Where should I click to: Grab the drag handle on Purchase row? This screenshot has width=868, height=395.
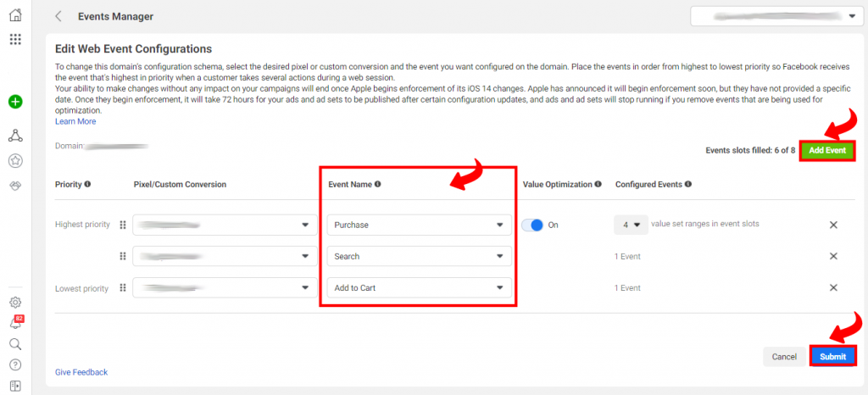click(x=123, y=225)
